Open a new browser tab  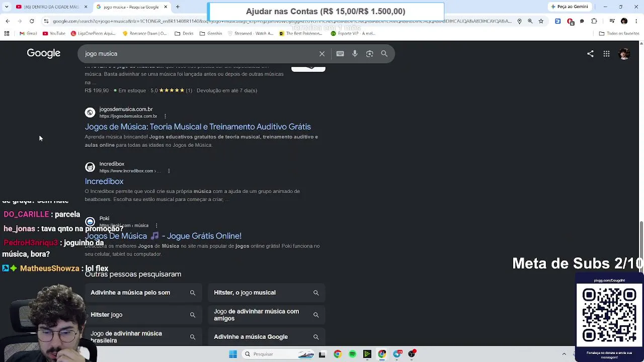coord(178,7)
